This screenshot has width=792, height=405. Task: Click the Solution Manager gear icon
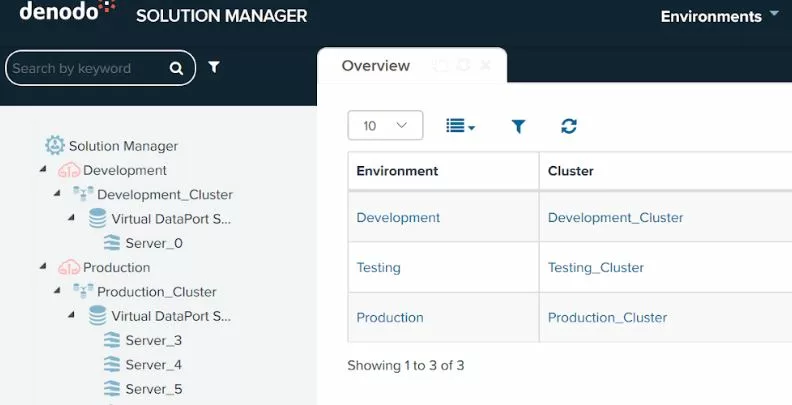point(55,145)
